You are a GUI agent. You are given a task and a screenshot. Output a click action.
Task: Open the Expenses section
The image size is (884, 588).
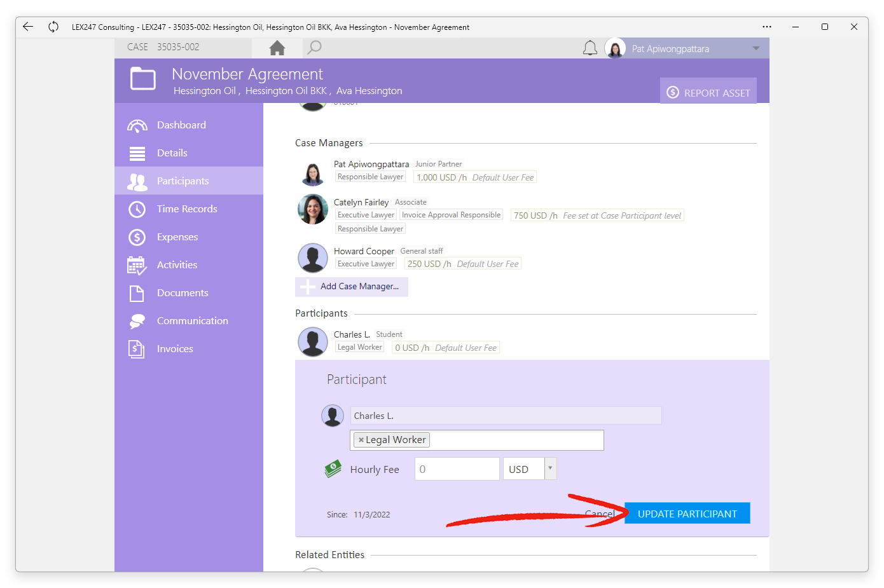pyautogui.click(x=189, y=237)
